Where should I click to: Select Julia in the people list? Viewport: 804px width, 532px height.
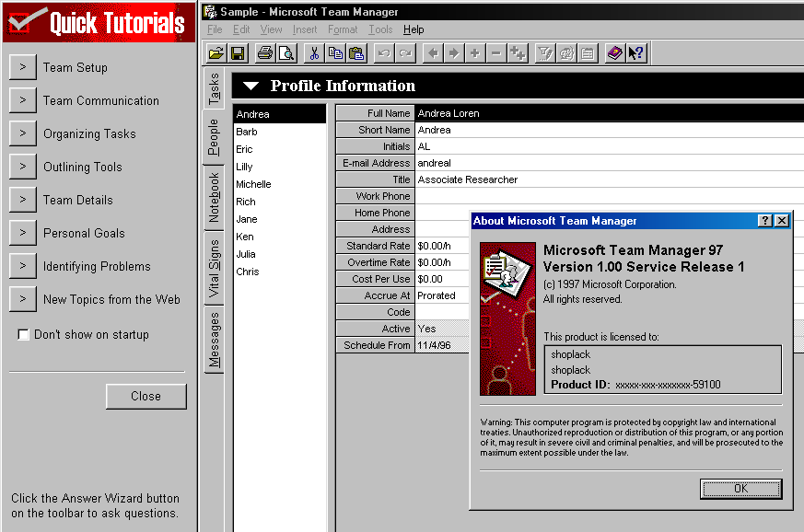tap(280, 254)
